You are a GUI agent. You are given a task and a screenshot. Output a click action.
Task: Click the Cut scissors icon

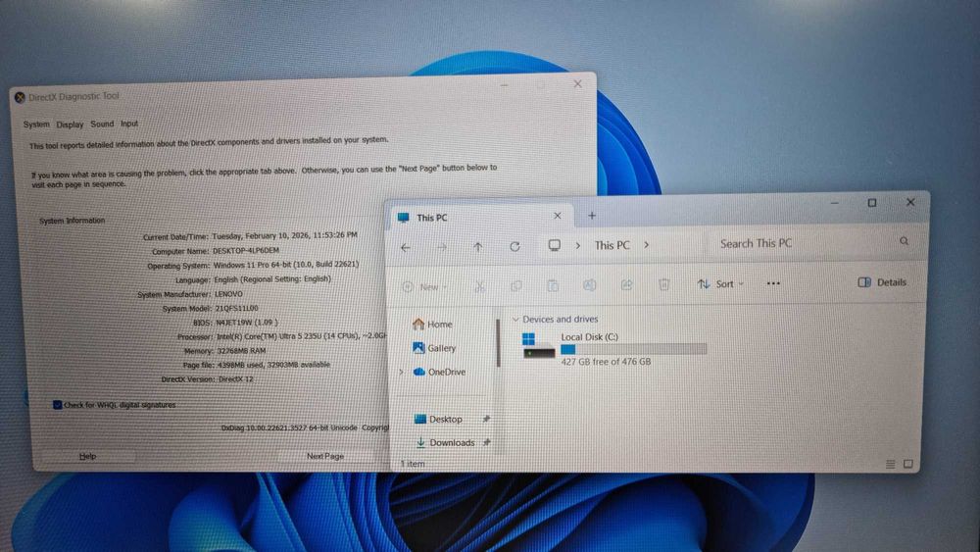[479, 286]
